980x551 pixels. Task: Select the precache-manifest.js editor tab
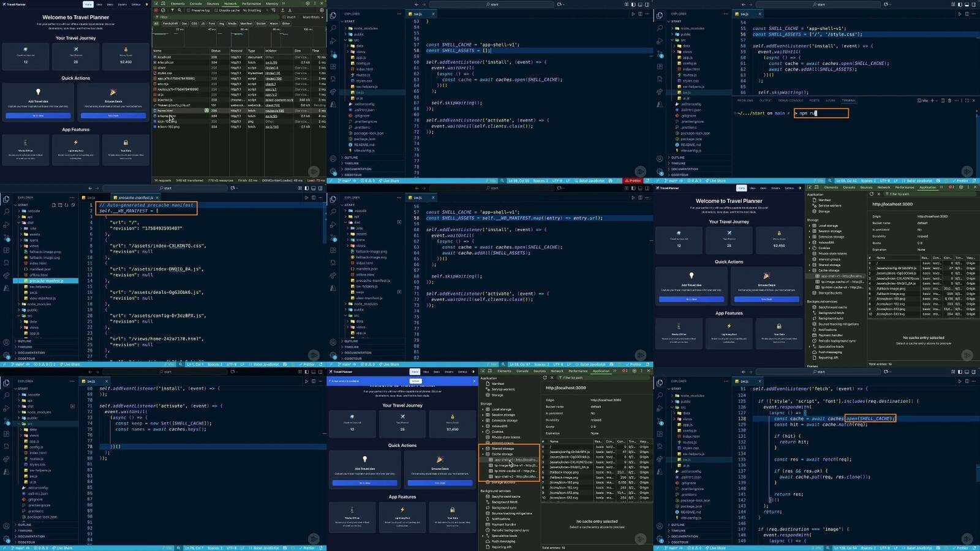[x=135, y=197]
